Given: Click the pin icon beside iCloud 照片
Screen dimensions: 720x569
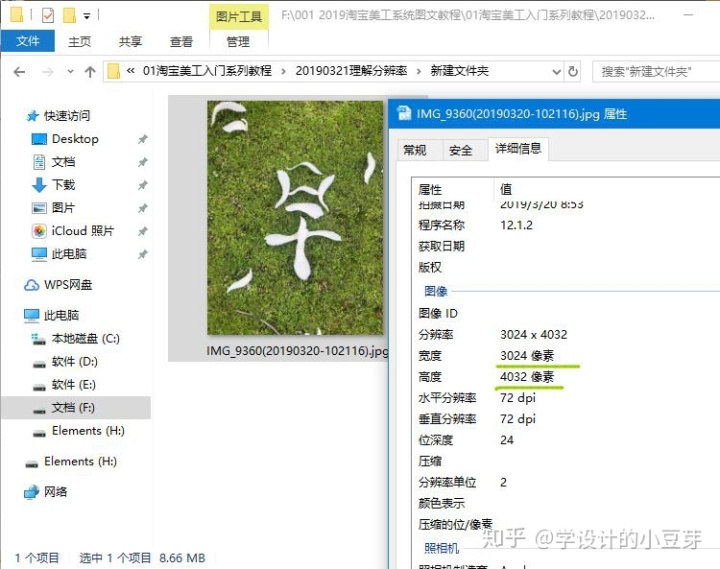Looking at the screenshot, I should click(143, 231).
